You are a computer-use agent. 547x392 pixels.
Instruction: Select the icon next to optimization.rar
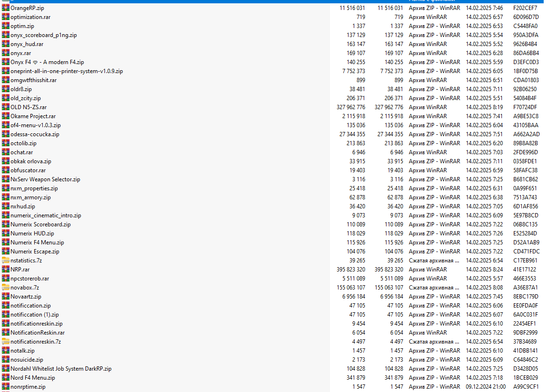6,17
